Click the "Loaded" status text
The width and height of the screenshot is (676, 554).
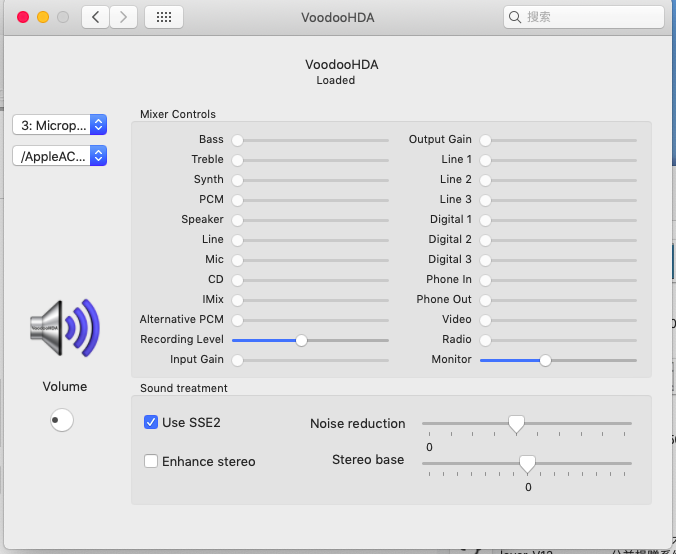[335, 80]
